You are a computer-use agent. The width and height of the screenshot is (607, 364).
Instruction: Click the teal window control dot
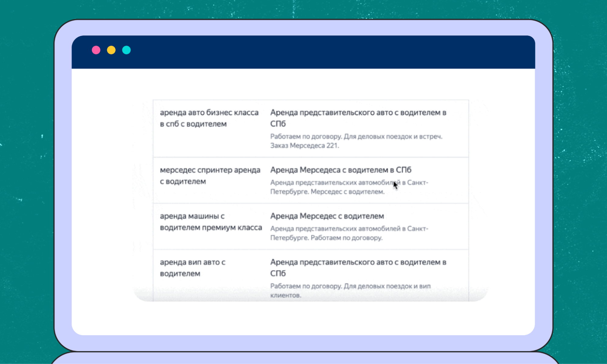(x=126, y=50)
